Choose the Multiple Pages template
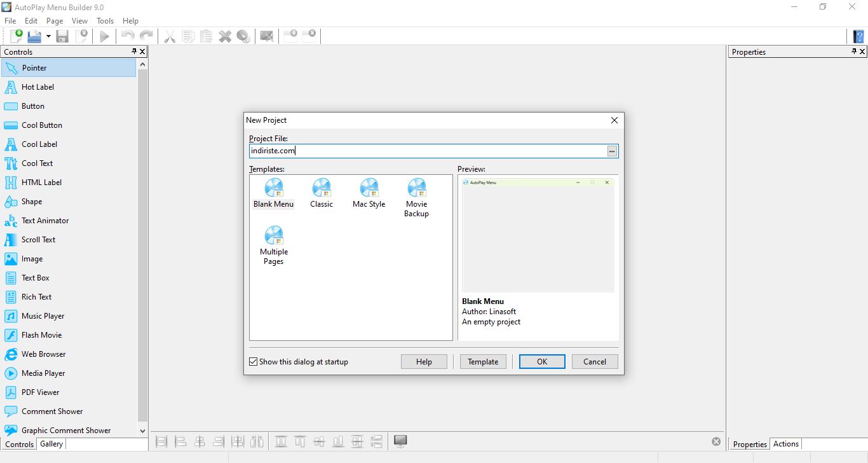This screenshot has height=463, width=868. pos(274,245)
